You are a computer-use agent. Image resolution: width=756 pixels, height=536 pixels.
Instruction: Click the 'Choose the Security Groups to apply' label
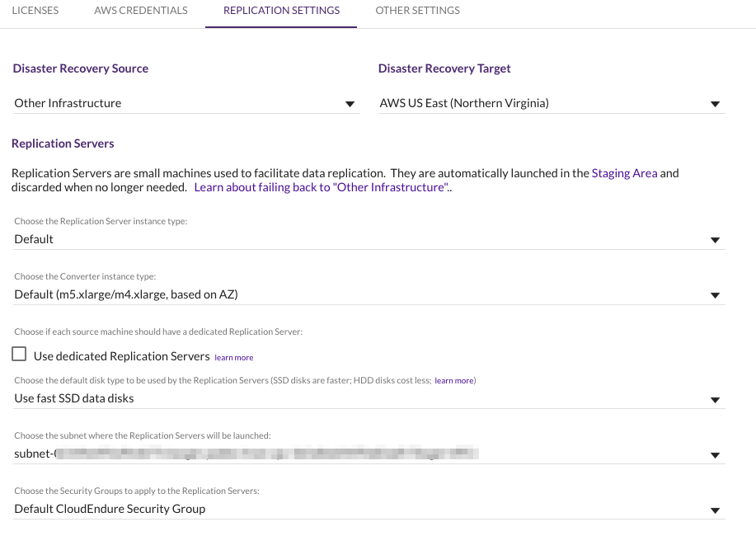tap(137, 491)
